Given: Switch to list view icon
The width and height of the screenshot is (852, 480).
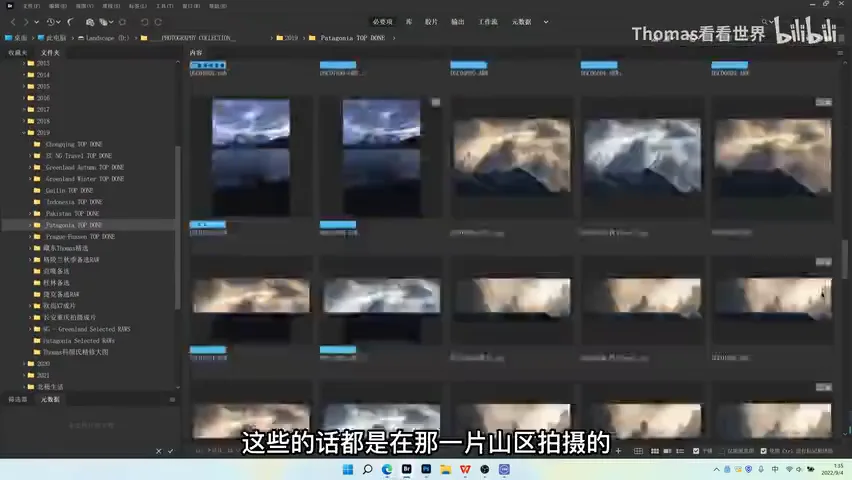Looking at the screenshot, I should 680,451.
